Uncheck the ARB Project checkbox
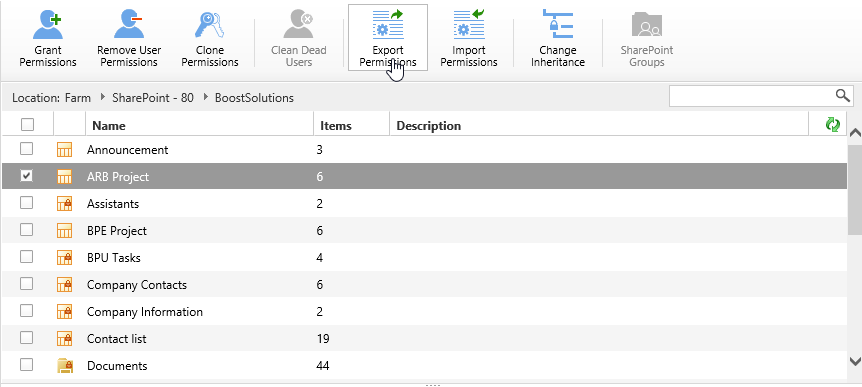 [26, 176]
